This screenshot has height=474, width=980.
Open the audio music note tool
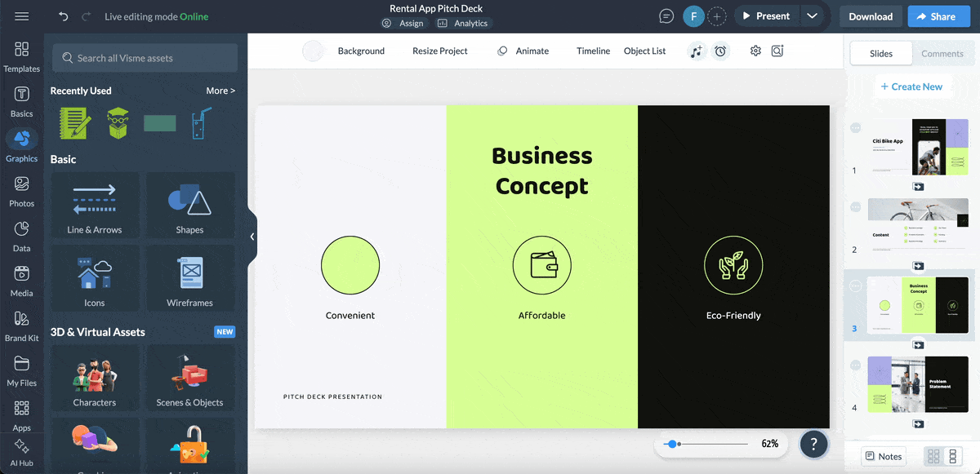click(696, 51)
